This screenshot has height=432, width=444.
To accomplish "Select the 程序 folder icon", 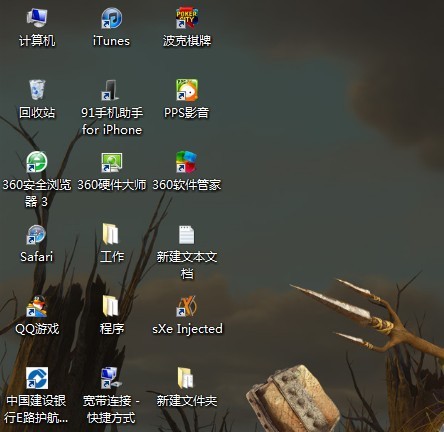I will 110,306.
